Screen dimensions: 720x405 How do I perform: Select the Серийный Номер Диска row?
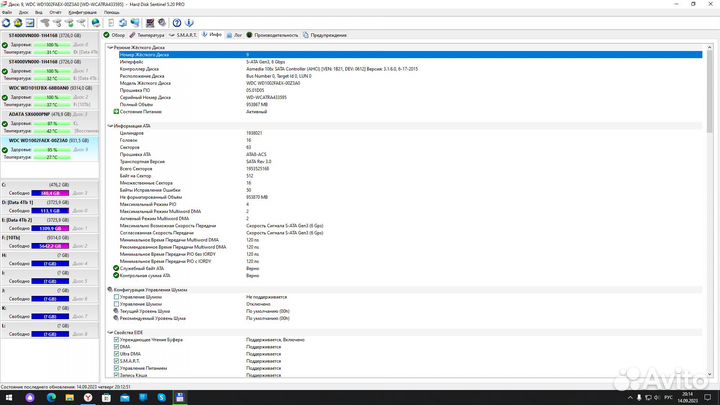tap(410, 97)
